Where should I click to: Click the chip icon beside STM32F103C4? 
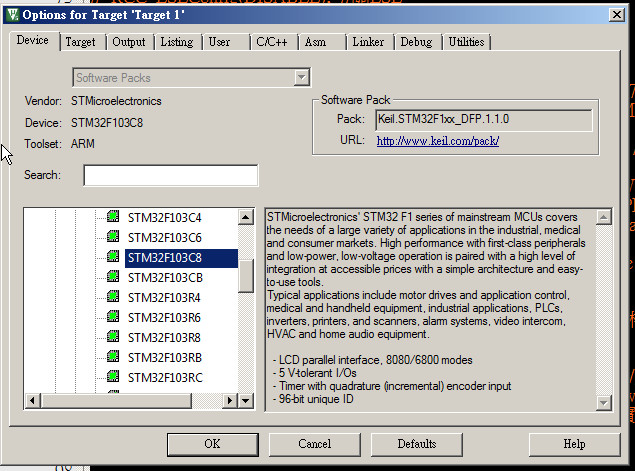pos(113,216)
